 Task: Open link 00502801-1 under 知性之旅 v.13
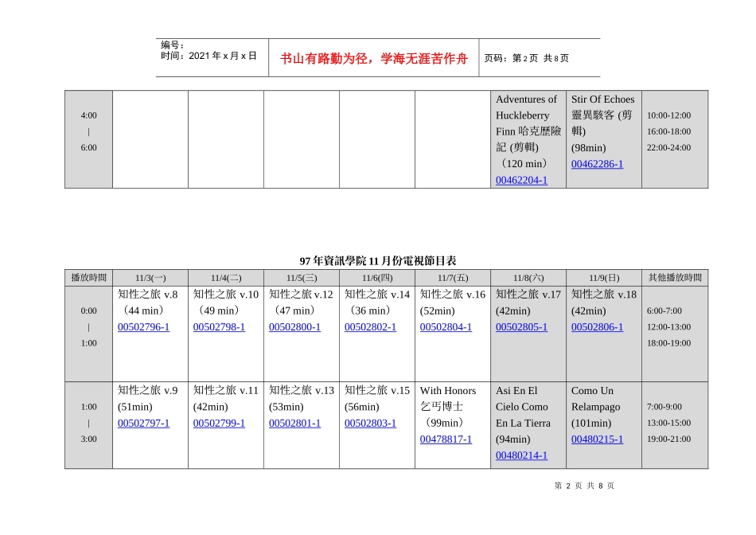(294, 423)
